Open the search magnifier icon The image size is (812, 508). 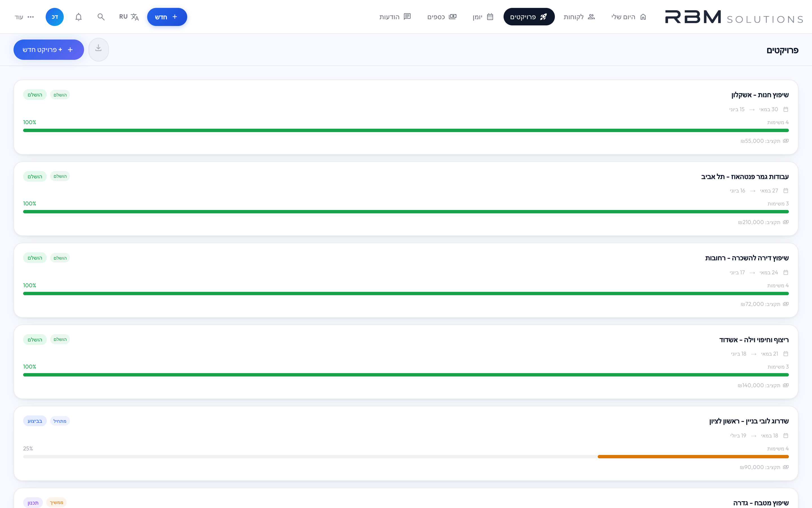[x=101, y=17]
